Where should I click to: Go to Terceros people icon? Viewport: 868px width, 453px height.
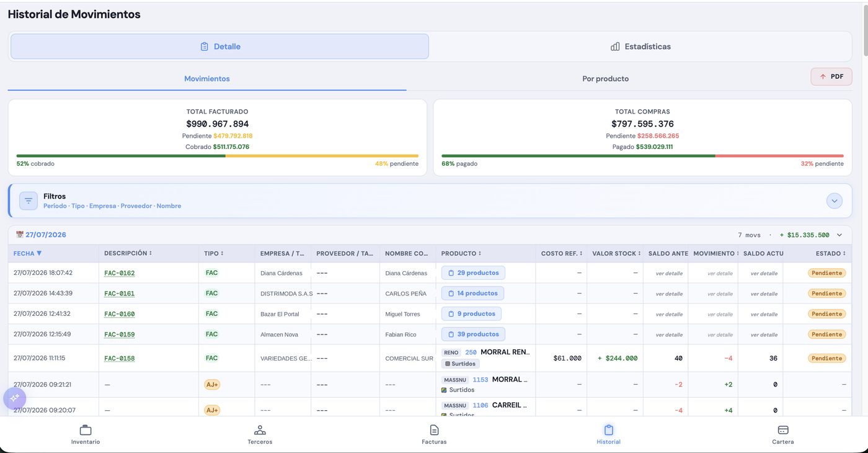pos(260,430)
